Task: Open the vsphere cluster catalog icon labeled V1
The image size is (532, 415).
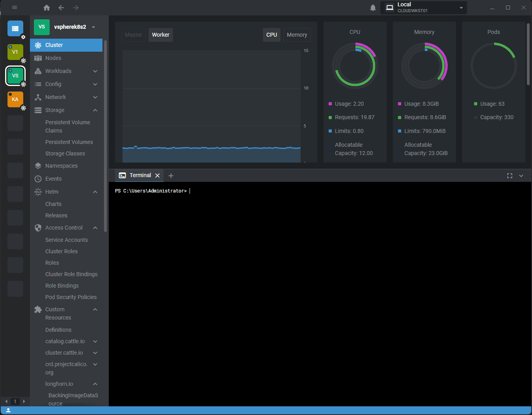Action: (15, 52)
